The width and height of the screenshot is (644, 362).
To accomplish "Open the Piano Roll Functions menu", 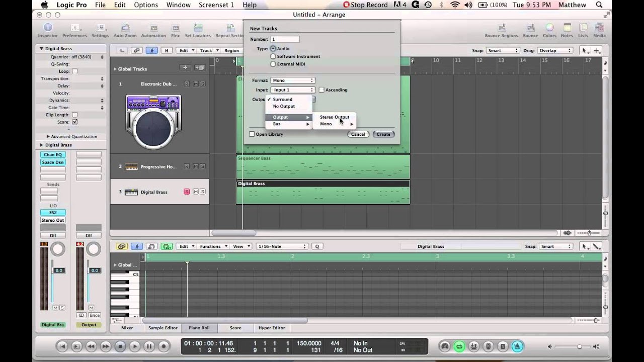I will point(213,246).
